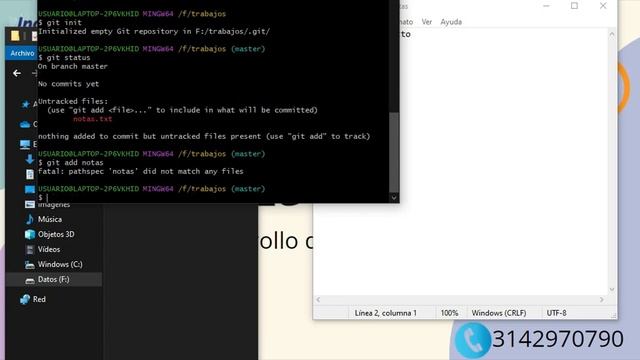Click the red 'notas.txt' in terminal
Image resolution: width=640 pixels, height=360 pixels.
click(x=93, y=119)
